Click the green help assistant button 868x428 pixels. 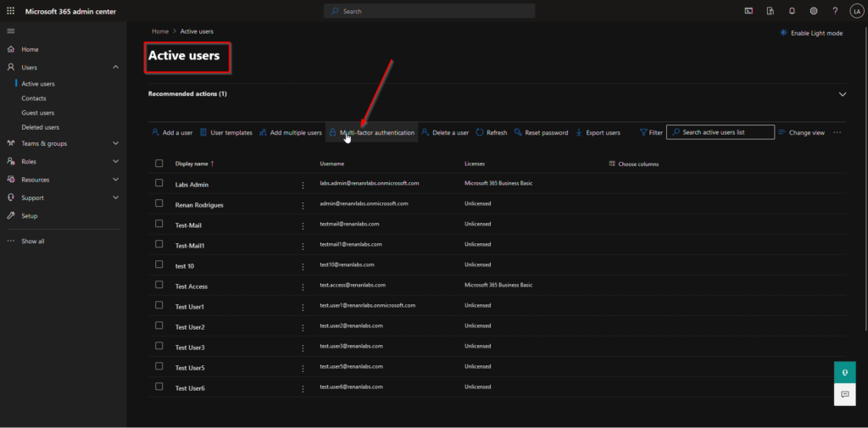point(845,373)
